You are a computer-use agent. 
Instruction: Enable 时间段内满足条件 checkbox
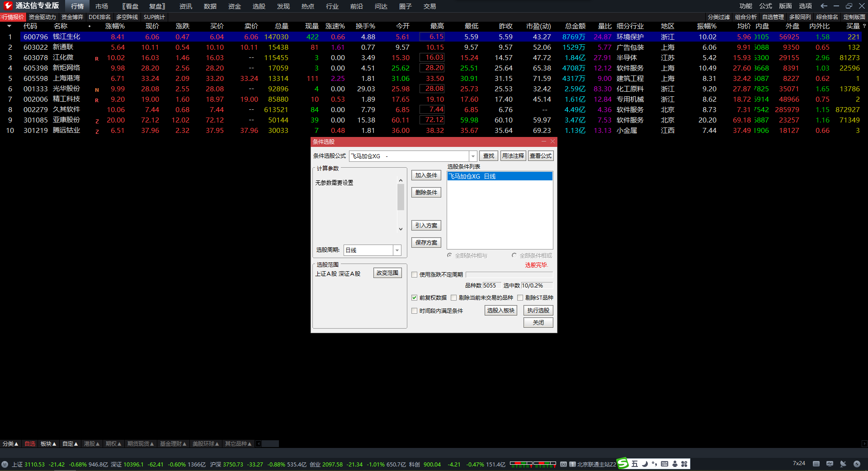click(414, 311)
